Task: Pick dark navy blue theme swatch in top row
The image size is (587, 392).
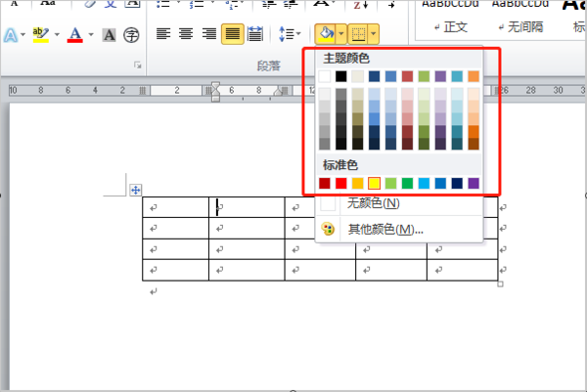Action: (x=374, y=76)
